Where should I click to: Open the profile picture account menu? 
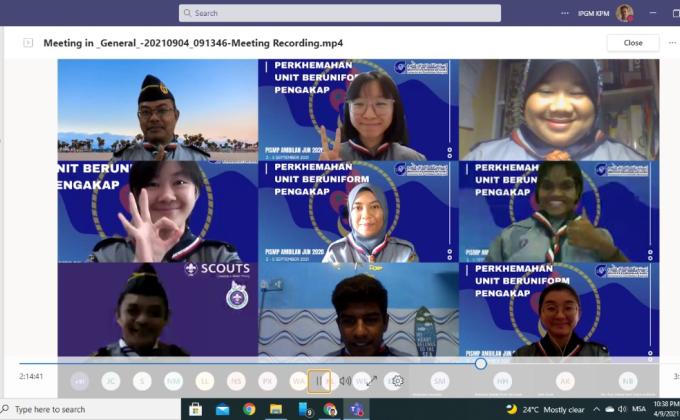tap(624, 13)
